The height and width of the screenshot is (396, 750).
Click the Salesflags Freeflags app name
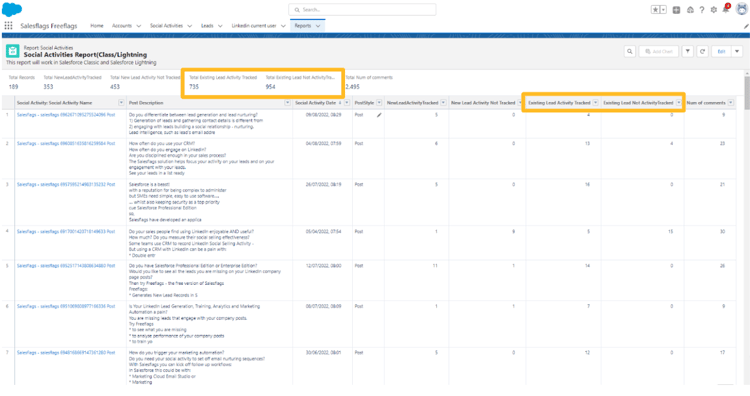pos(49,26)
